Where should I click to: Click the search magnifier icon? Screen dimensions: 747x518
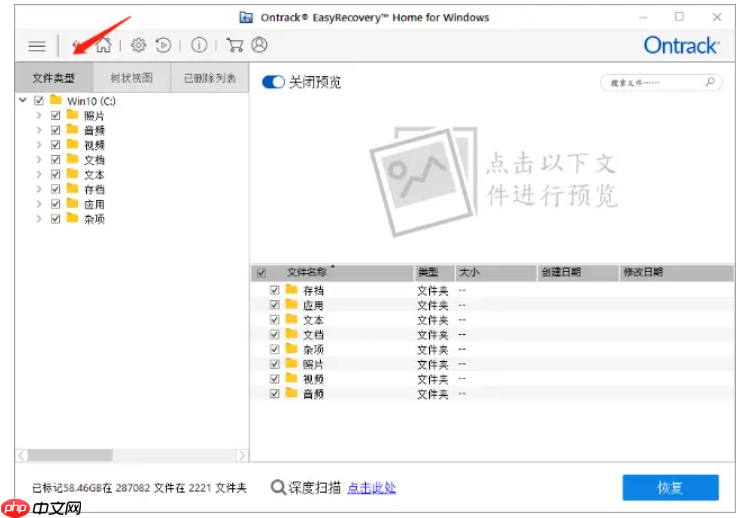click(x=710, y=82)
